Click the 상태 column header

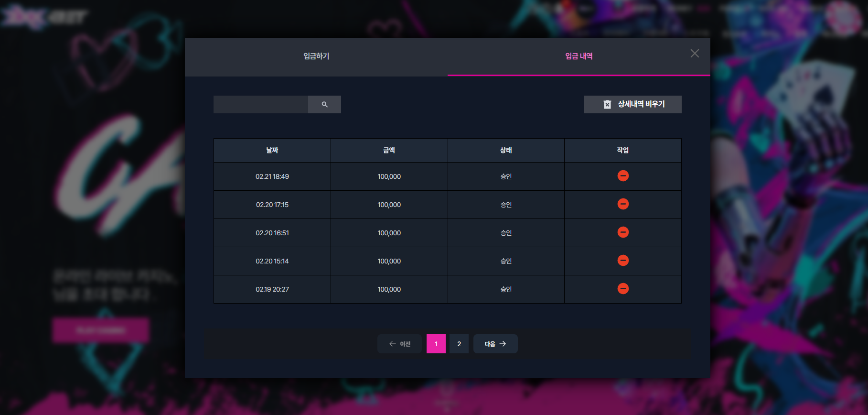tap(506, 150)
